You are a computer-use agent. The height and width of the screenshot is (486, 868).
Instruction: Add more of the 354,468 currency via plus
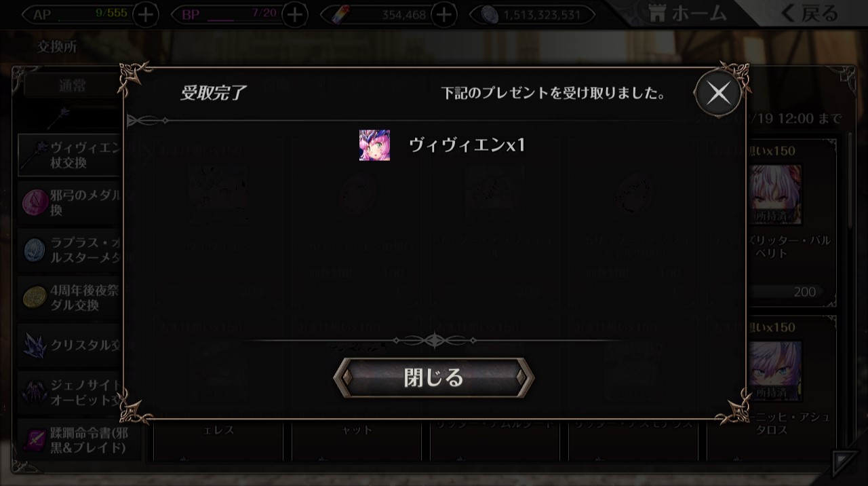pos(443,14)
